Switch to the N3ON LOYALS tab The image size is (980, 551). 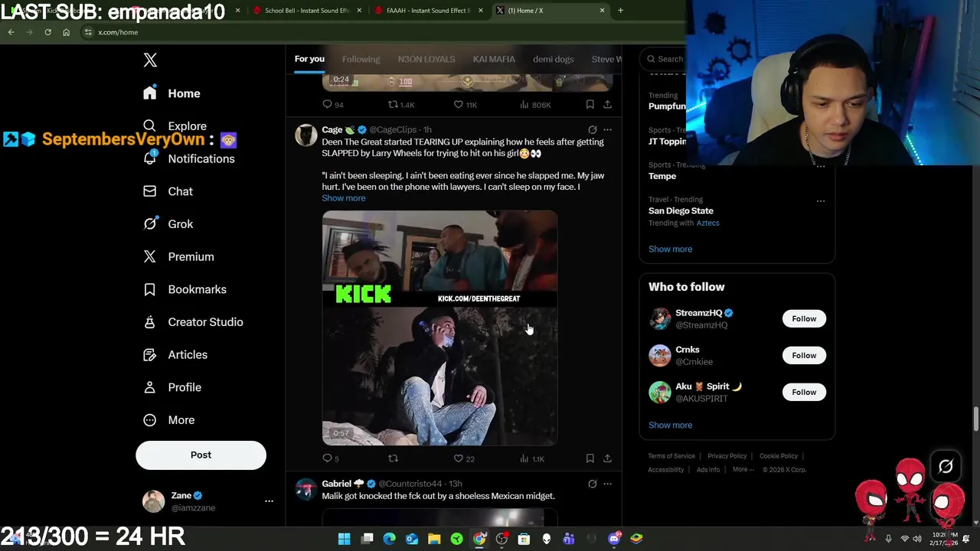click(x=426, y=59)
